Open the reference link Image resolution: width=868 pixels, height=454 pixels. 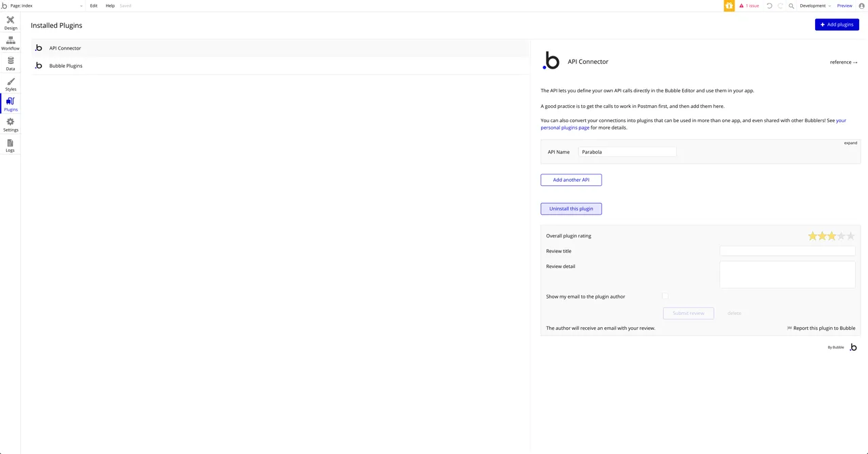point(844,62)
